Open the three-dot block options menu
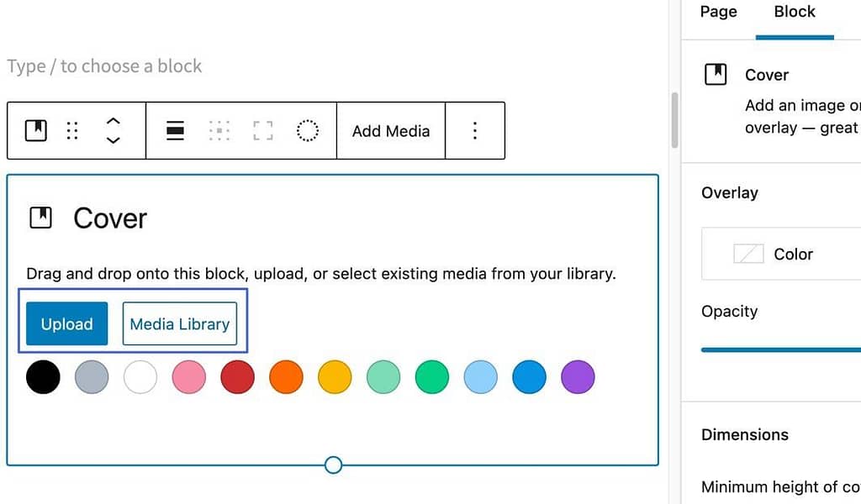Screen dimensions: 861x504 [x=475, y=130]
